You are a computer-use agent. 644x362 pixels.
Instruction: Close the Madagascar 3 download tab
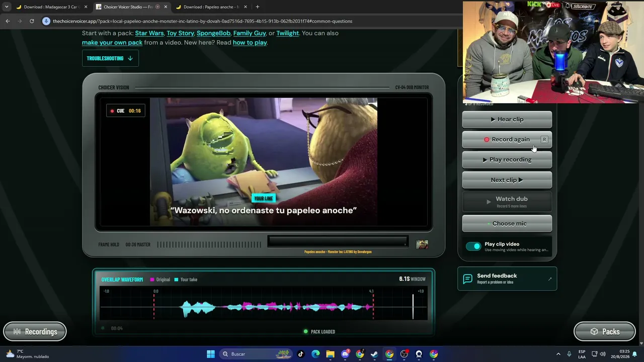86,7
